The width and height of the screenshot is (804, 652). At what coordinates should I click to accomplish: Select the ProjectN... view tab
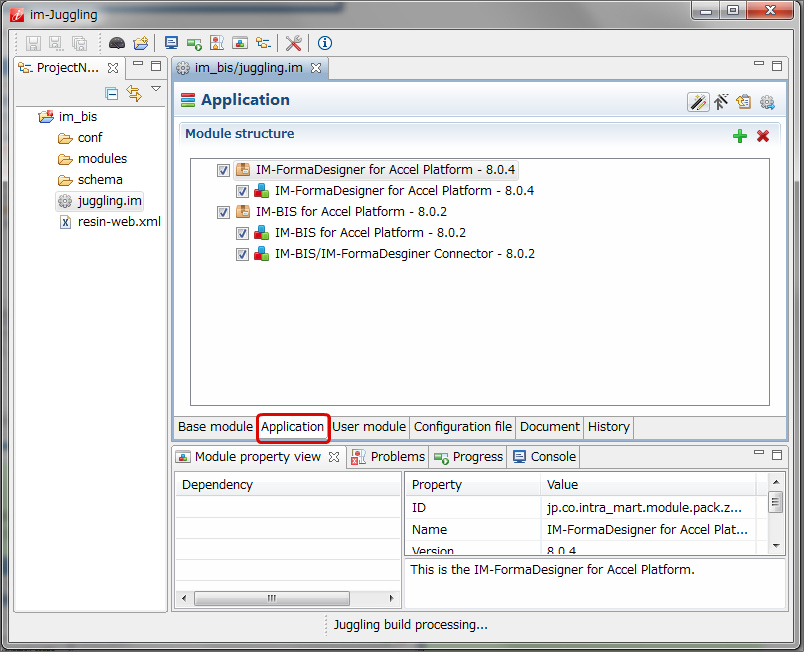click(x=67, y=68)
